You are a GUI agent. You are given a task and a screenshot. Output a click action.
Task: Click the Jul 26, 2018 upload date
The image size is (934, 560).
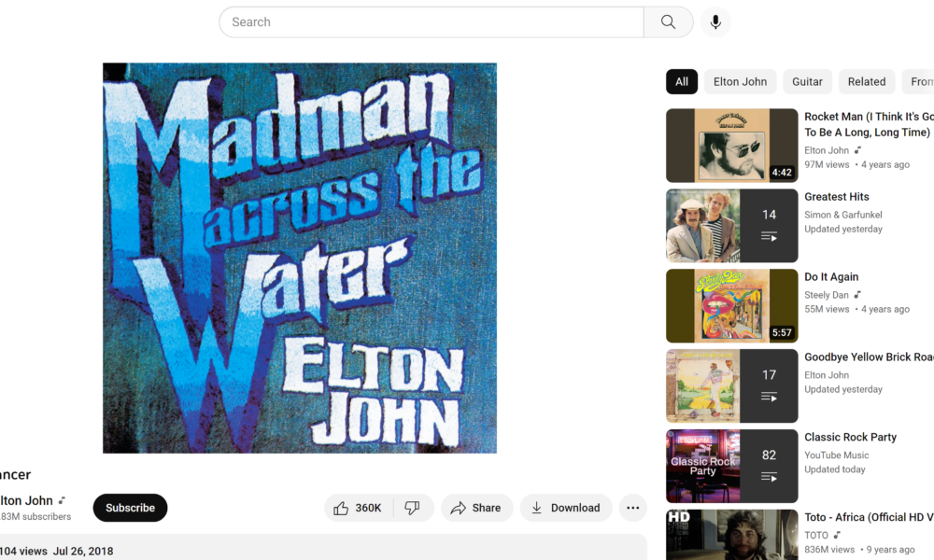click(x=83, y=551)
